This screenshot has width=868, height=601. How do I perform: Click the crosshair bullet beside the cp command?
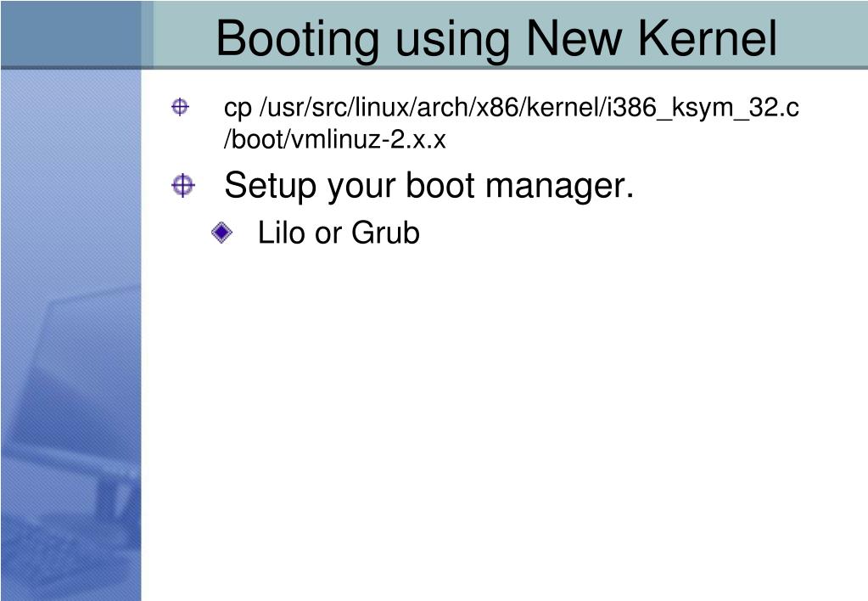(180, 106)
